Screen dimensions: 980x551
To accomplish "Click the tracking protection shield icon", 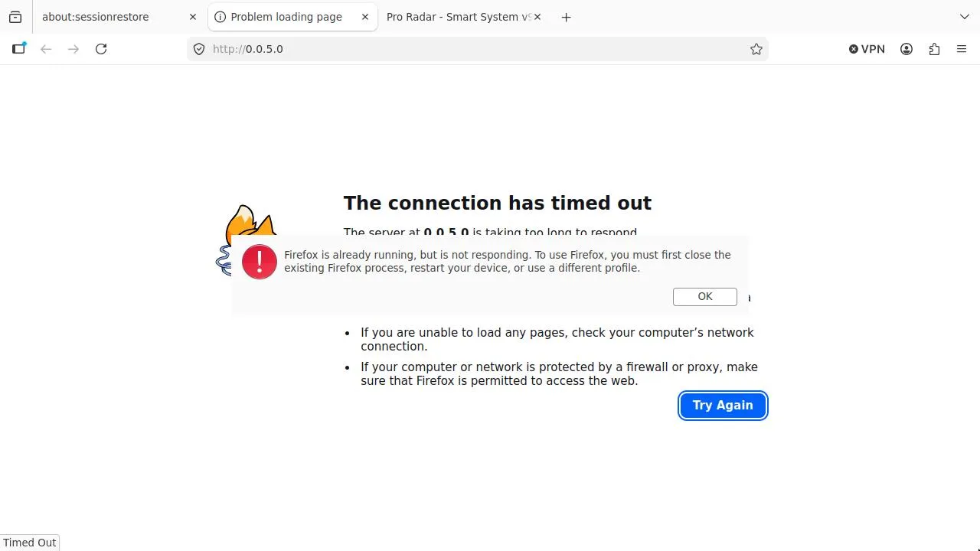I will tap(199, 49).
